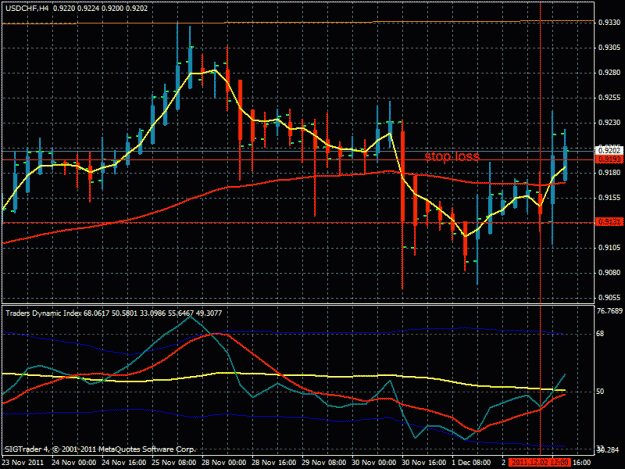This screenshot has height=469, width=625.
Task: Click the 30 Nov 00:00 time label
Action: (x=374, y=462)
